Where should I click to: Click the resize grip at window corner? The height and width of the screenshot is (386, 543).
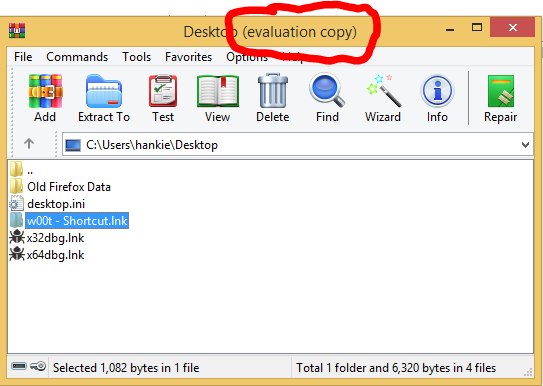528,372
